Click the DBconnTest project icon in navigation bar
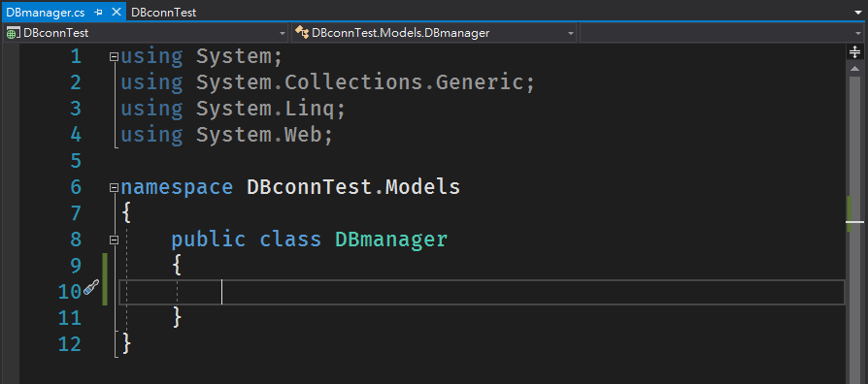This screenshot has width=868, height=384. (x=13, y=33)
